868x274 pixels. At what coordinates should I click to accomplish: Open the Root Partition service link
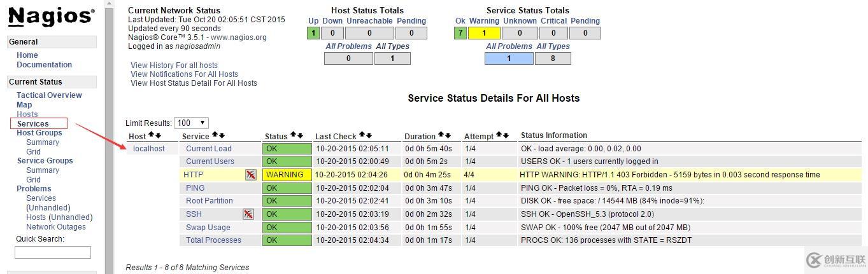pyautogui.click(x=209, y=201)
